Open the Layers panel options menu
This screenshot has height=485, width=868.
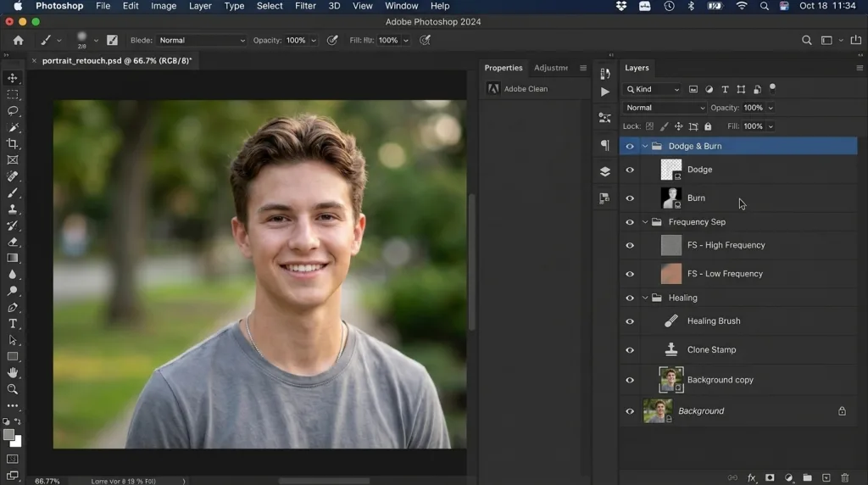(x=860, y=68)
